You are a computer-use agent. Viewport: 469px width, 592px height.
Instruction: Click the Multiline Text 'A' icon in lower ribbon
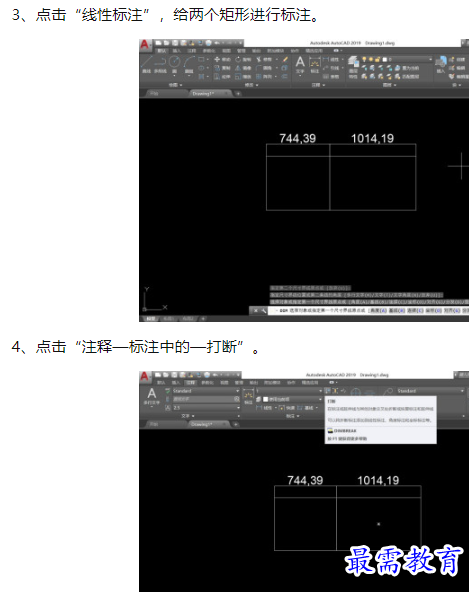[152, 394]
